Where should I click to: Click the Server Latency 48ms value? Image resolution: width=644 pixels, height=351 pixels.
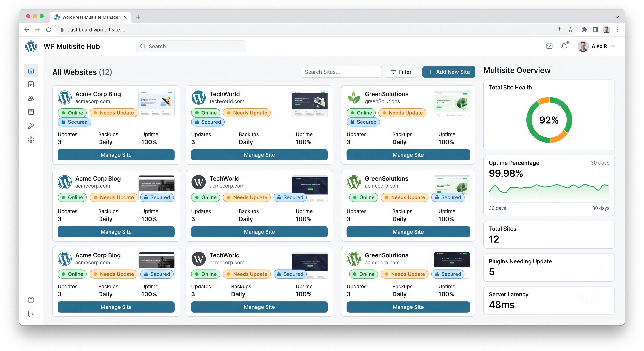pos(502,305)
